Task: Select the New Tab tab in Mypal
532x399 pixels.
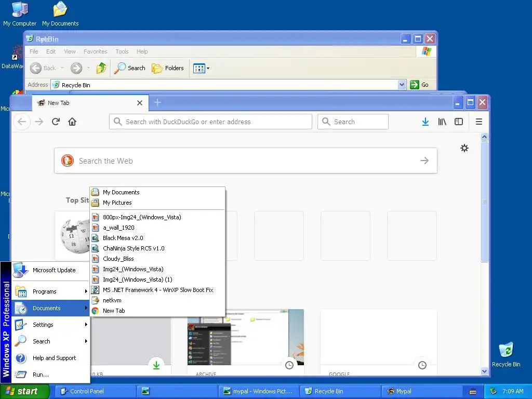Action: click(90, 103)
